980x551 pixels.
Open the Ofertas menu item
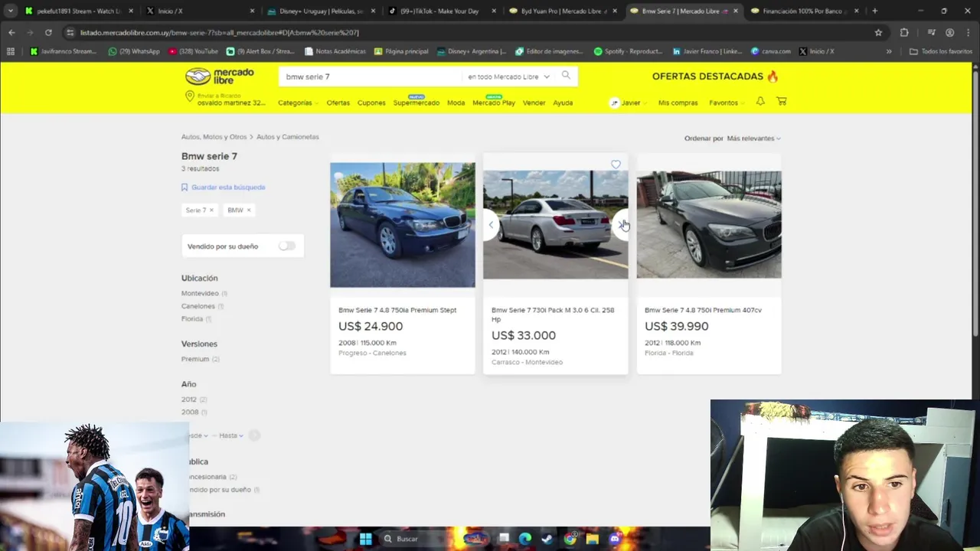point(338,103)
